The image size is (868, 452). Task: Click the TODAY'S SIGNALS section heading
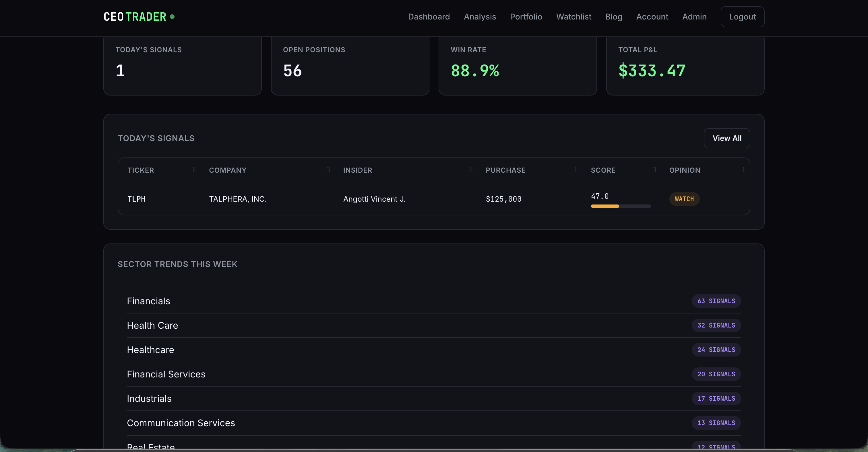[156, 138]
